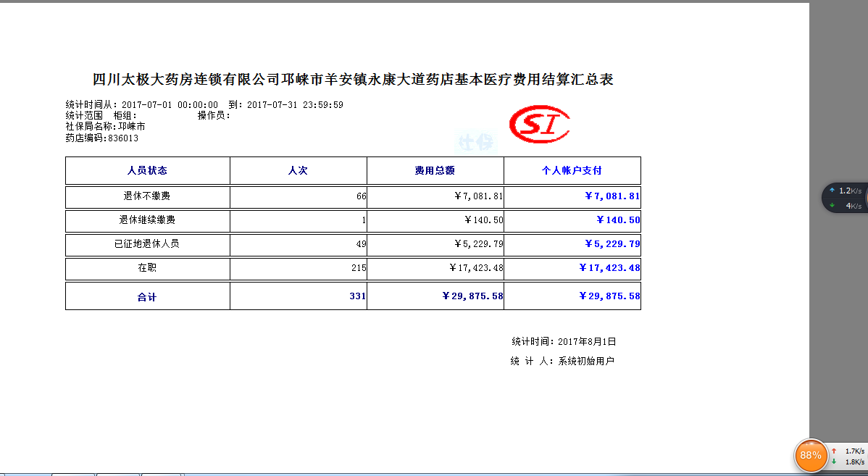Select the 合计 total row label

coord(147,297)
